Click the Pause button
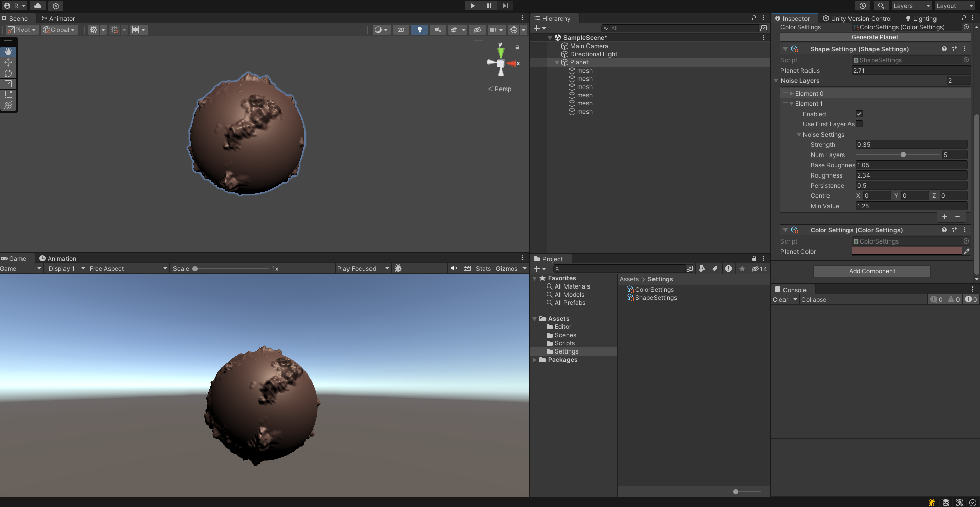 [x=489, y=6]
